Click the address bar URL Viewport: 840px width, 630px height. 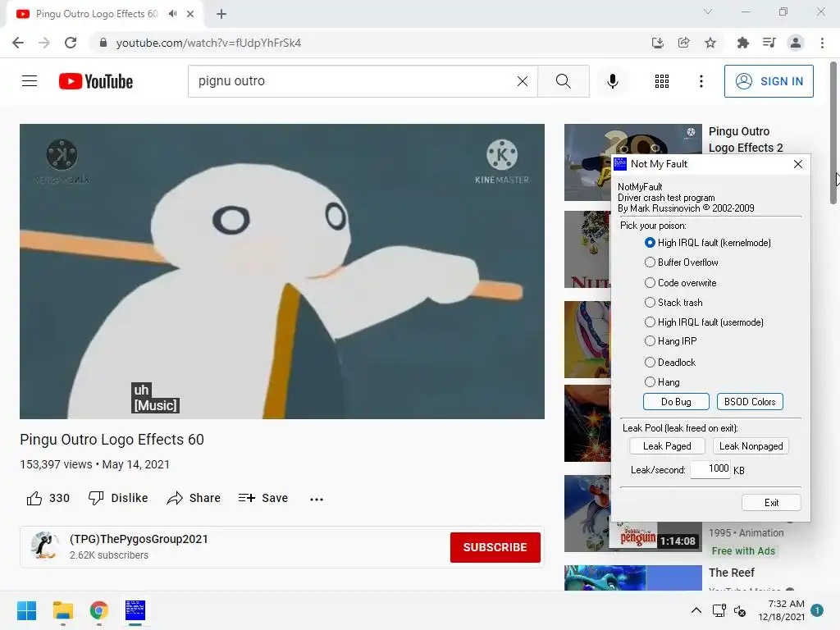pos(208,43)
